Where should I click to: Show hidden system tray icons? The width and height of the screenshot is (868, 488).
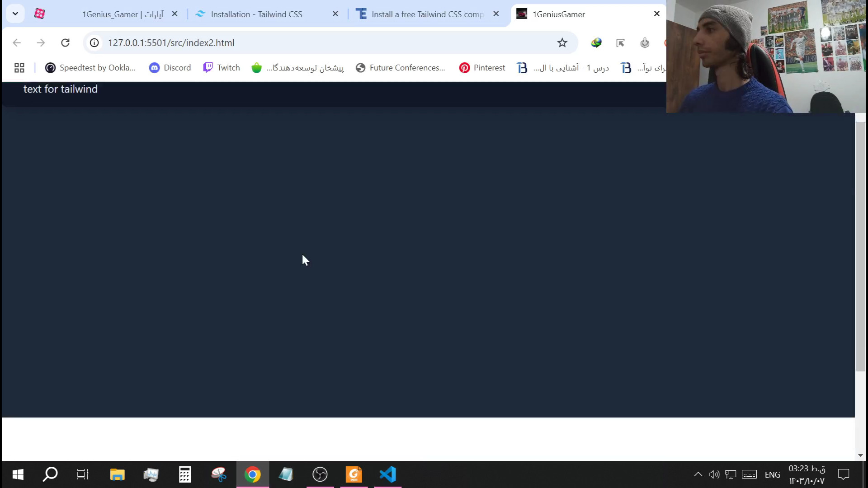(x=698, y=474)
